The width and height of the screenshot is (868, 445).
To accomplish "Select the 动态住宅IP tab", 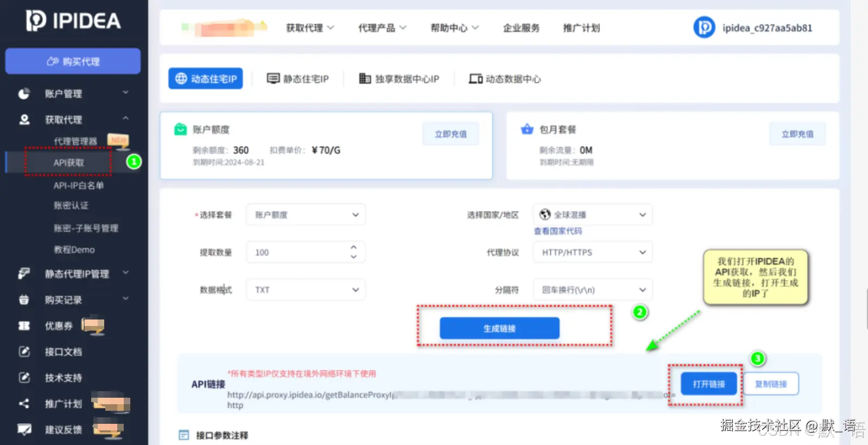I will click(x=206, y=79).
